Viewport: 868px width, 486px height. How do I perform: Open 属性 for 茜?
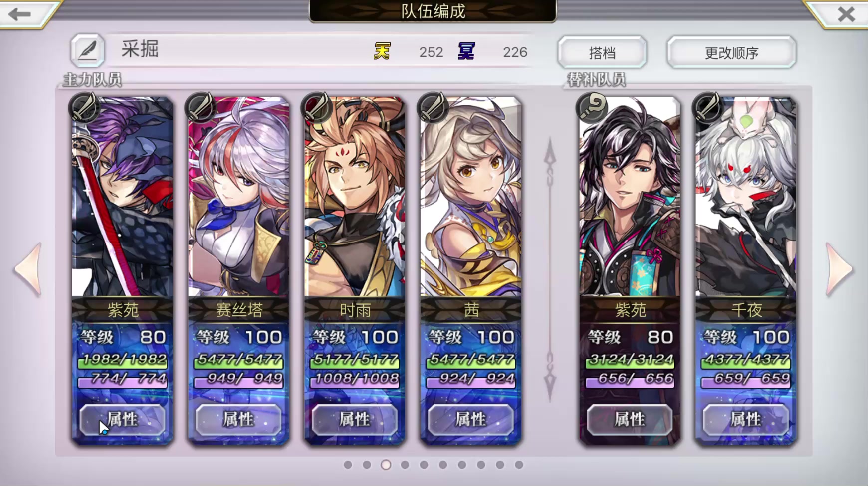coord(470,419)
